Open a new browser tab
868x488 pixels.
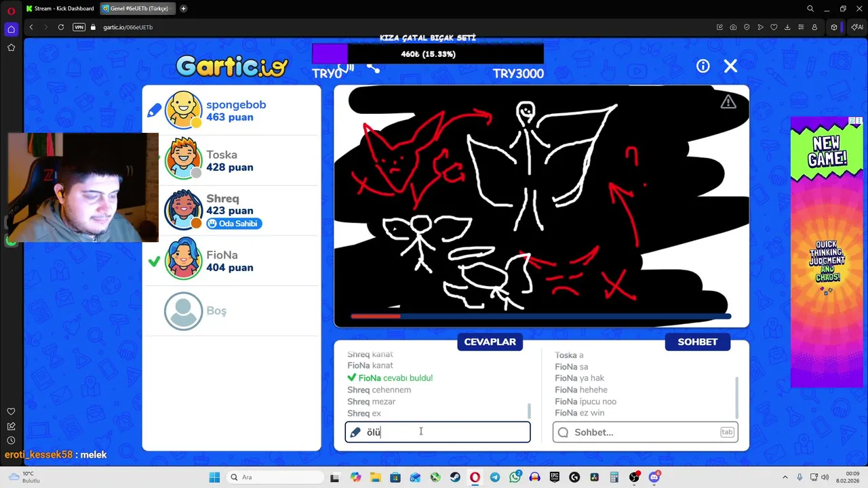click(x=183, y=9)
